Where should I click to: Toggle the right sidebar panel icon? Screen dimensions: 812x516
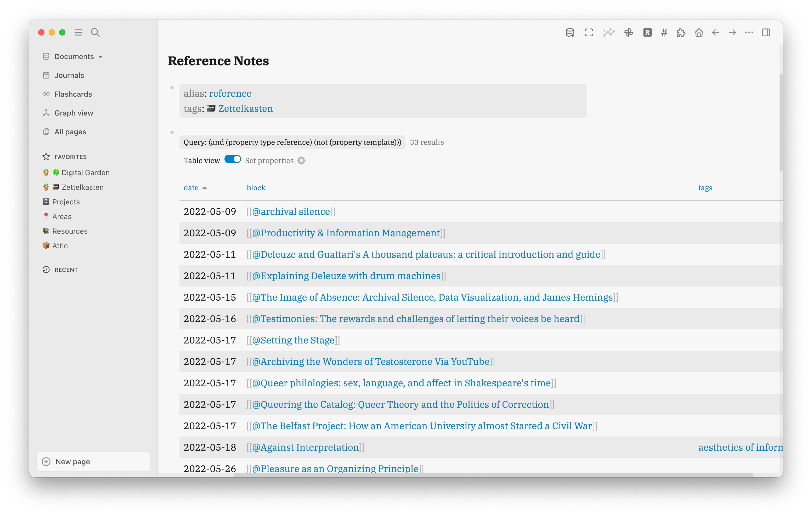click(x=766, y=32)
